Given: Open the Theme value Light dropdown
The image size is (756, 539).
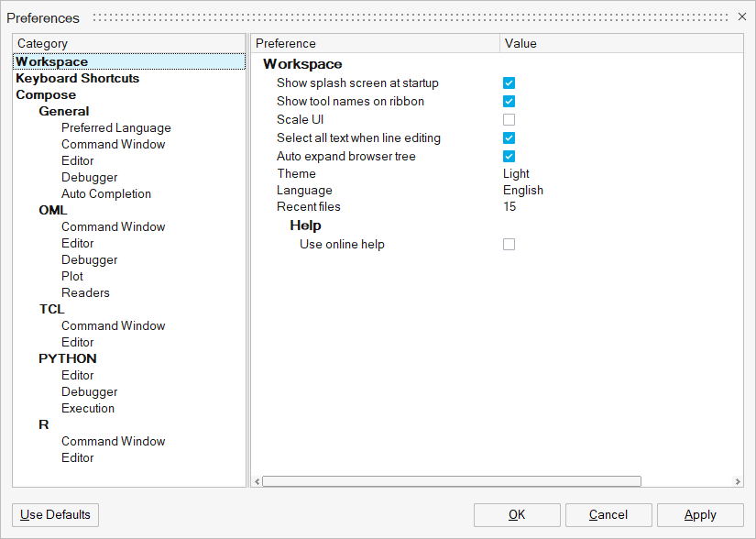Looking at the screenshot, I should coord(517,173).
